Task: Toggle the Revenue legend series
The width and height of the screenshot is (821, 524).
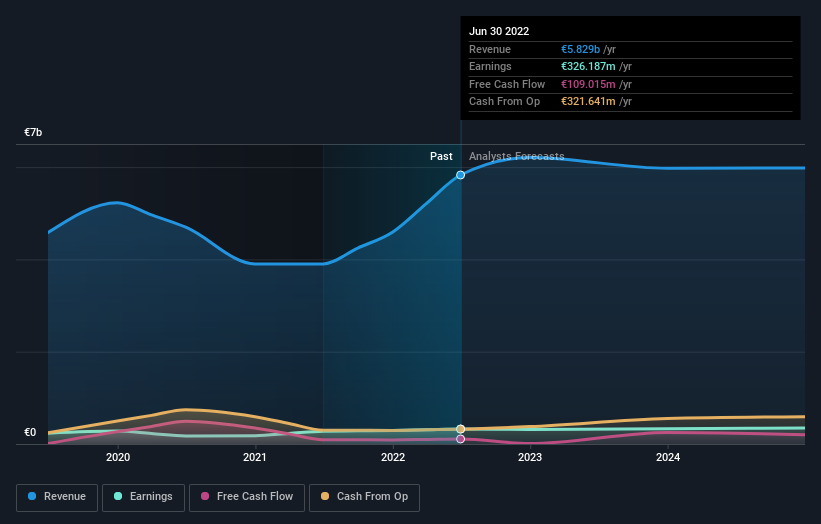Action: tap(57, 497)
